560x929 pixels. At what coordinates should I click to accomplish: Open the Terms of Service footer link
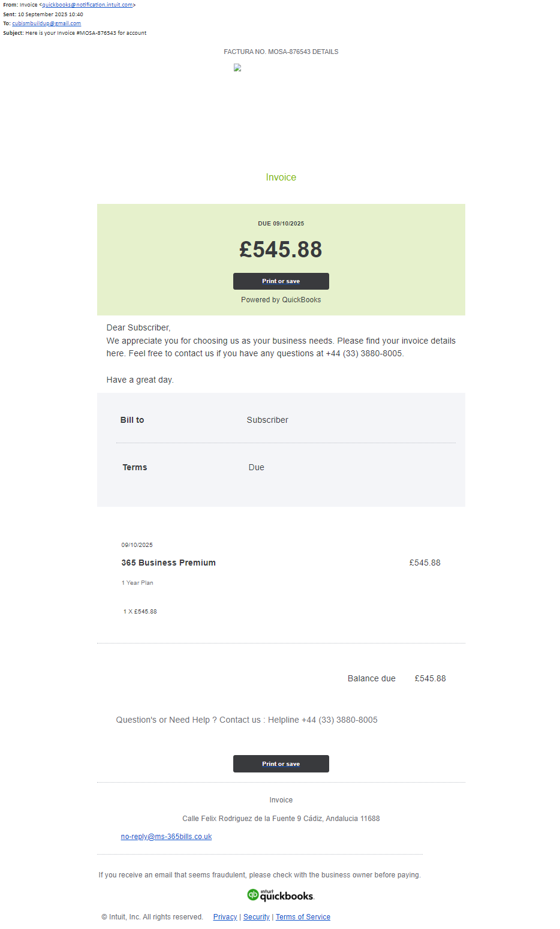point(303,917)
